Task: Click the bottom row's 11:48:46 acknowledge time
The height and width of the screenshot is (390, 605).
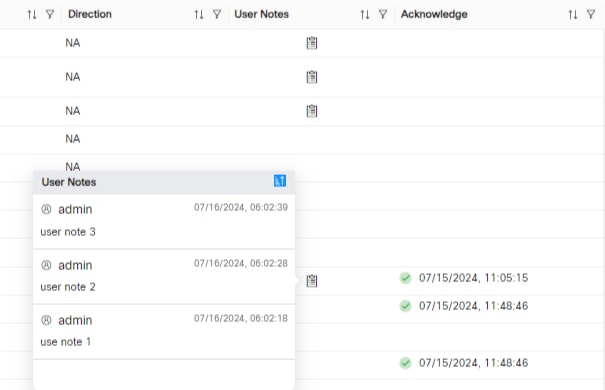Action: pos(473,363)
